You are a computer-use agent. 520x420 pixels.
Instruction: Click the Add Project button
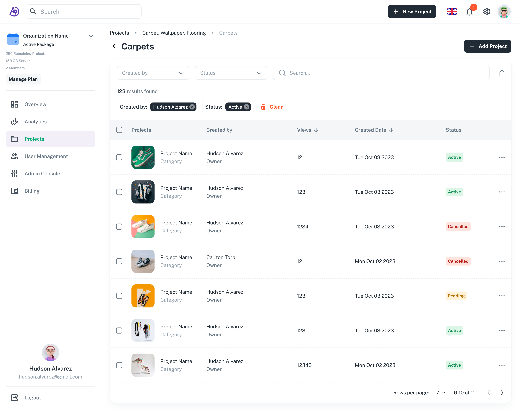(487, 46)
